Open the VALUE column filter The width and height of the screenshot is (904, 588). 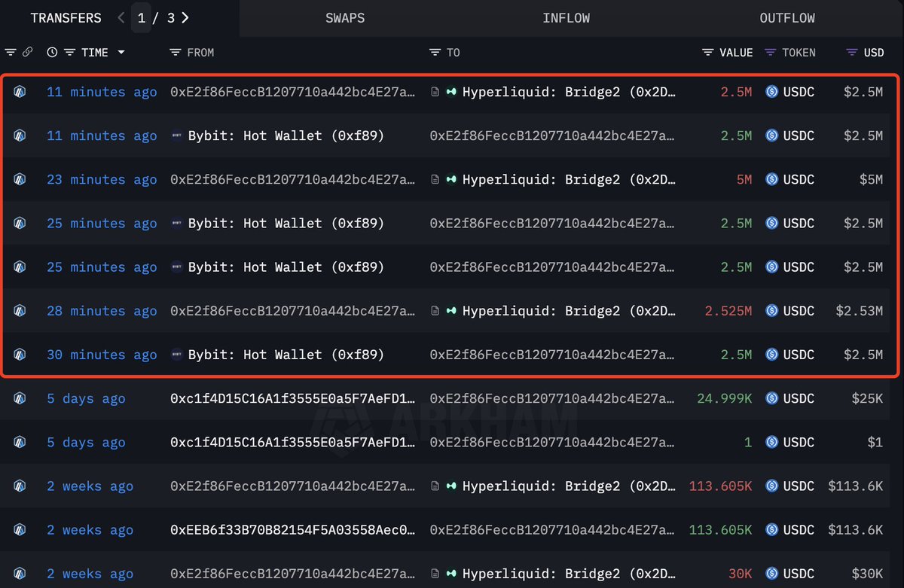pyautogui.click(x=707, y=53)
